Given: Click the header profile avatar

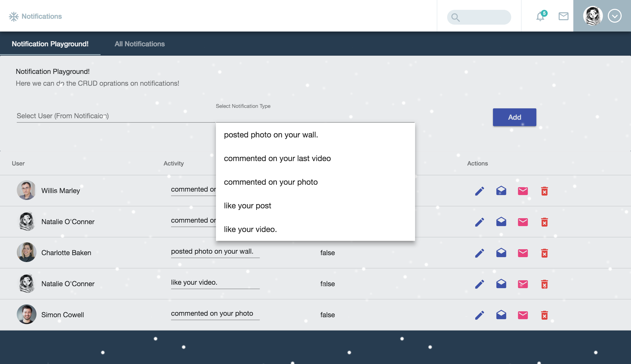Looking at the screenshot, I should click(x=593, y=16).
